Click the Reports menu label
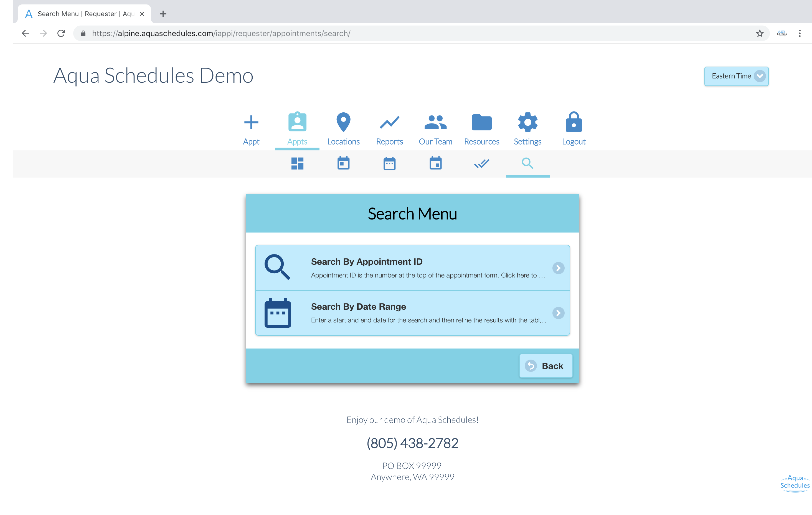812x515 pixels. coord(389,142)
